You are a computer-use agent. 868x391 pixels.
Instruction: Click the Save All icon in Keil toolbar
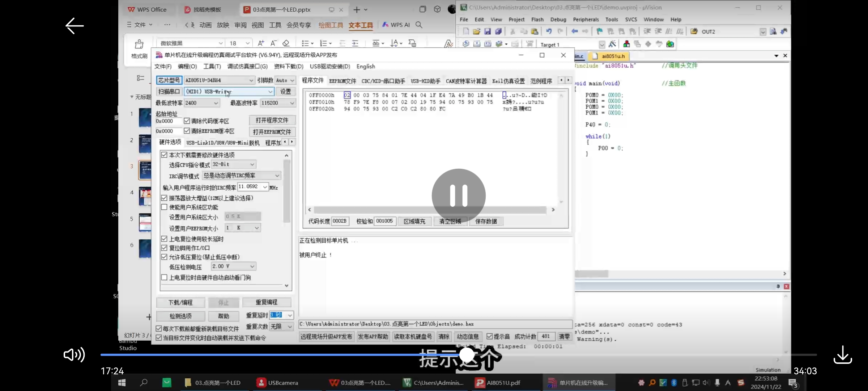pos(498,31)
